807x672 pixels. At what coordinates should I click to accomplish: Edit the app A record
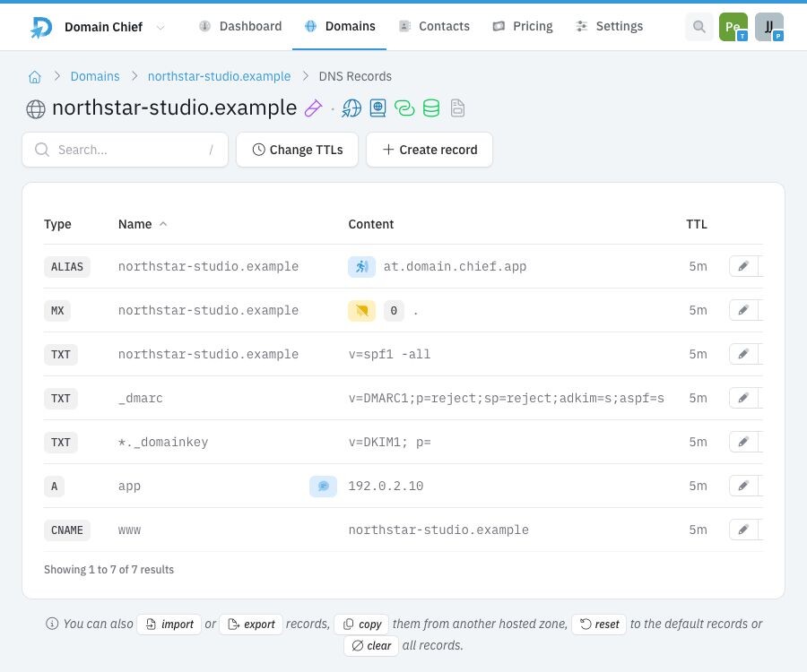point(743,486)
